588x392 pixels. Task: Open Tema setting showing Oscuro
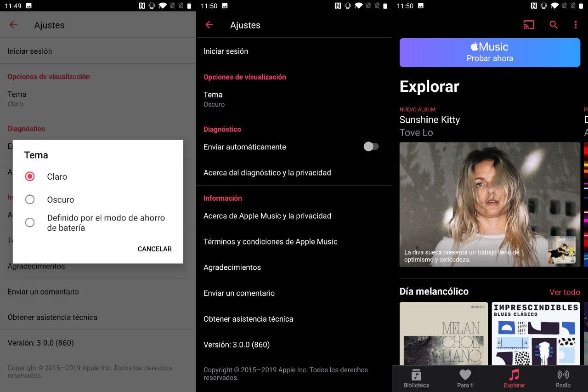pos(214,99)
